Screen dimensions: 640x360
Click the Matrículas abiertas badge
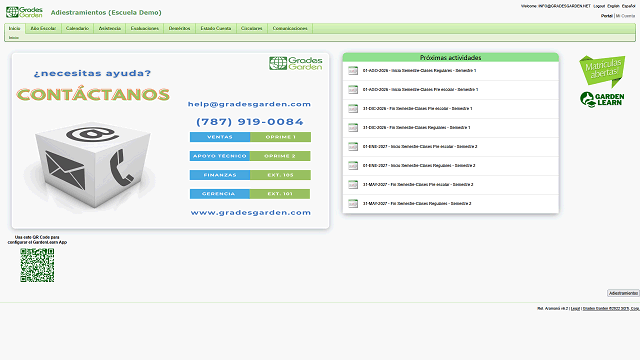(x=602, y=71)
